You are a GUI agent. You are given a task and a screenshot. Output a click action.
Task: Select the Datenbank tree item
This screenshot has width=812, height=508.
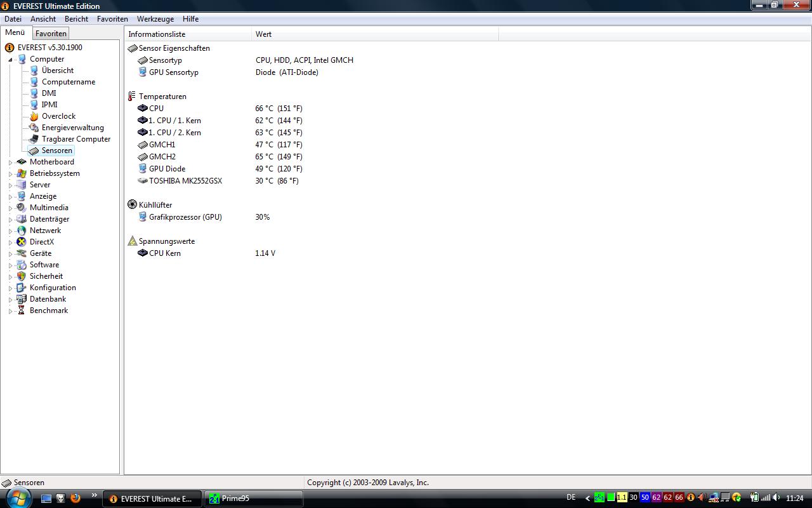coord(48,299)
